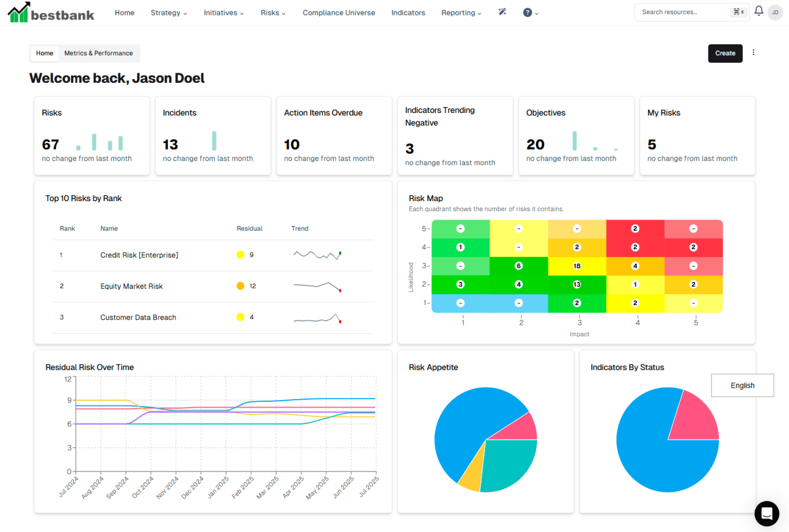
Task: Select Credit Risk [Enterprise] in Top 10 Risks
Action: pyautogui.click(x=139, y=255)
